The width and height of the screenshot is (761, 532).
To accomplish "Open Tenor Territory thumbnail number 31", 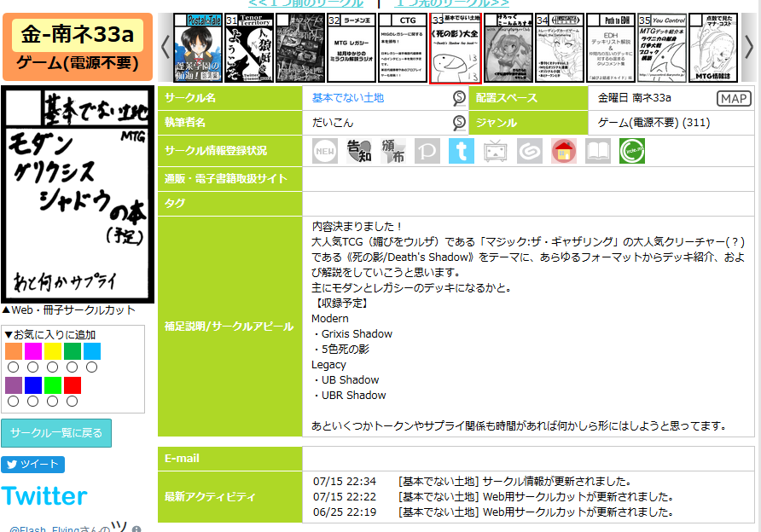I will pyautogui.click(x=249, y=48).
